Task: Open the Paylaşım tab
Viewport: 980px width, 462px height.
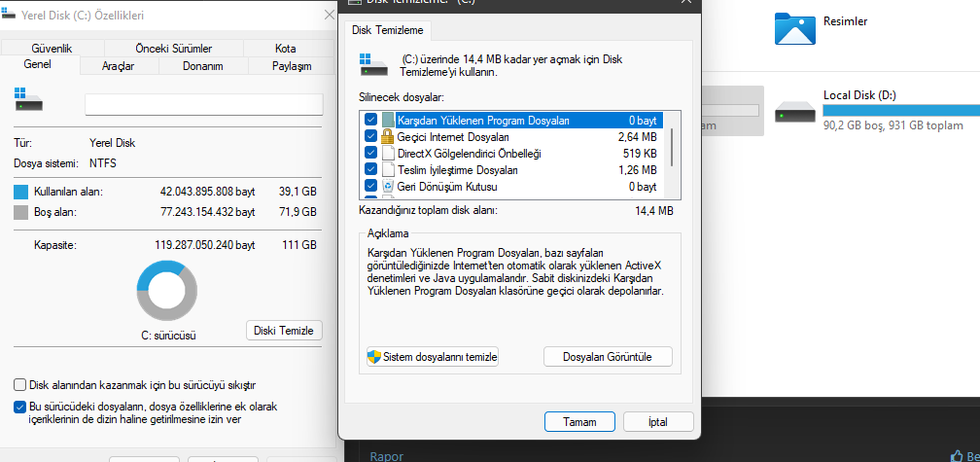Action: 292,65
